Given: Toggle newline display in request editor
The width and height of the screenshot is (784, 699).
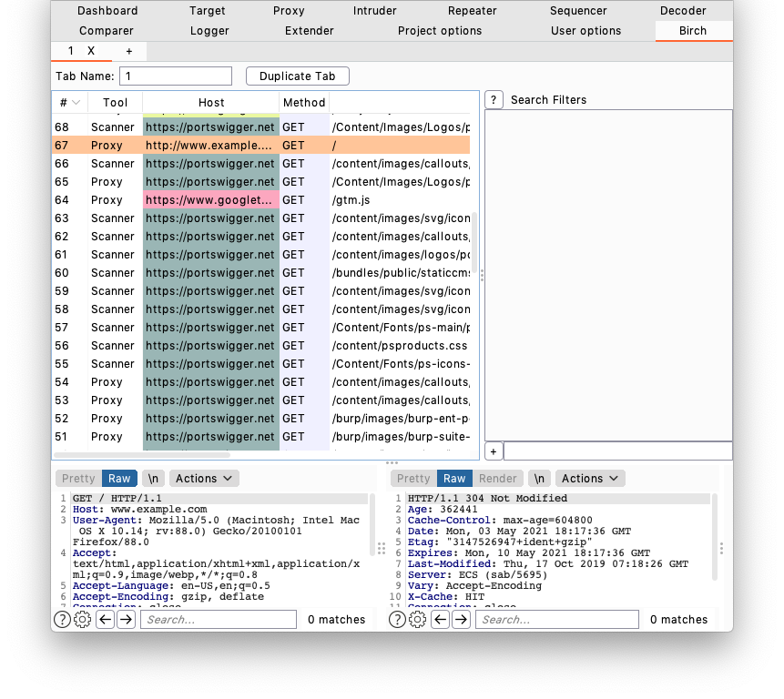Looking at the screenshot, I should pos(153,479).
